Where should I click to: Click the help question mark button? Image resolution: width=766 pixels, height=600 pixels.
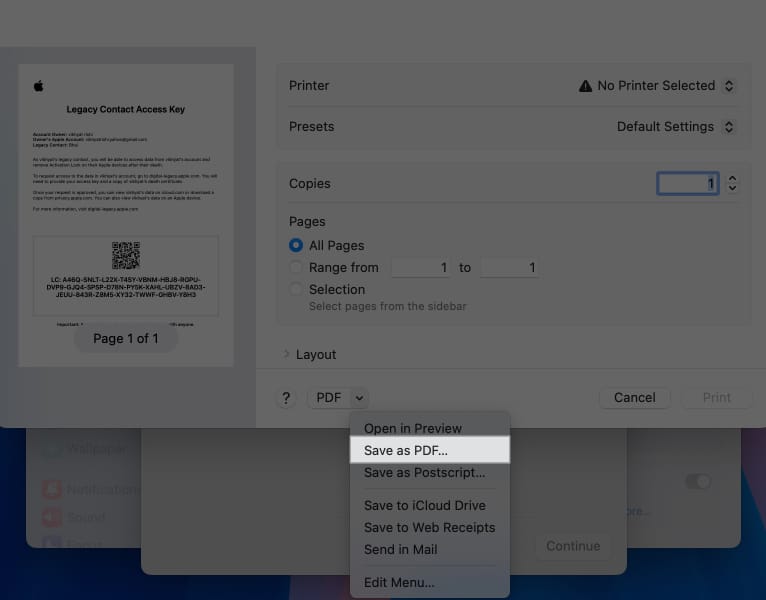286,398
